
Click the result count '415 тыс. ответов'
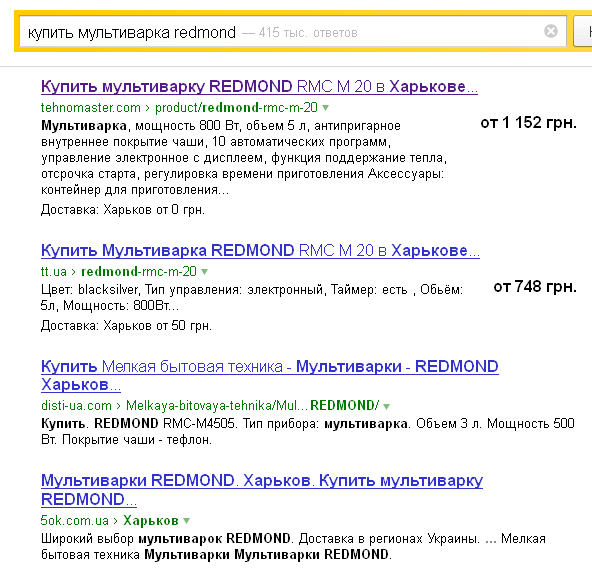(308, 33)
